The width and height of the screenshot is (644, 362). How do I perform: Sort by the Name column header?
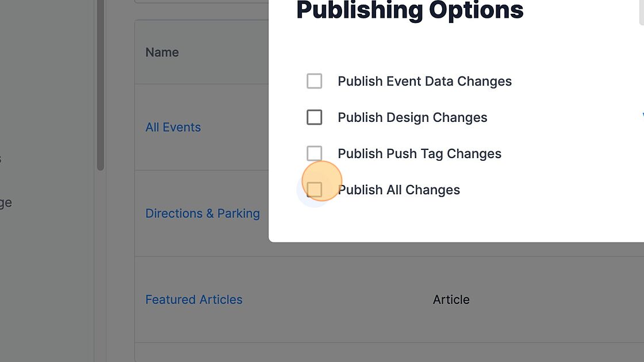click(x=162, y=52)
